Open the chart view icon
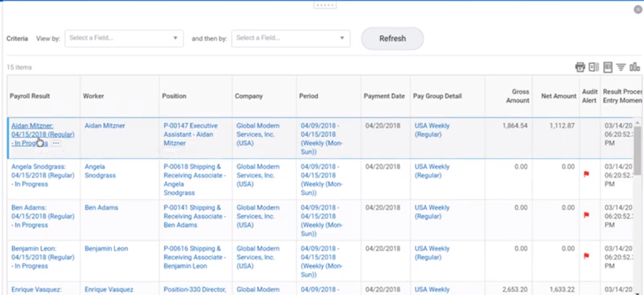Viewport: 644px width, 295px height. (x=634, y=67)
